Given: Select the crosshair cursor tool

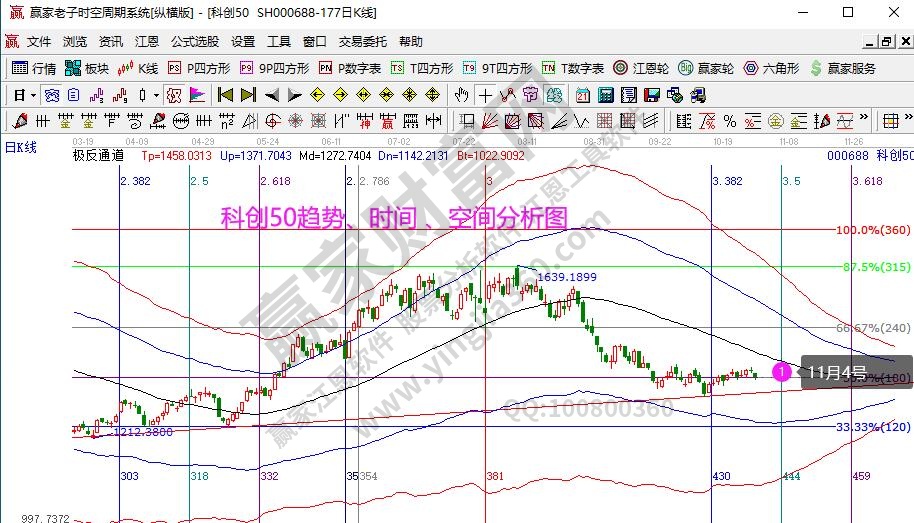Looking at the screenshot, I should (x=485, y=95).
